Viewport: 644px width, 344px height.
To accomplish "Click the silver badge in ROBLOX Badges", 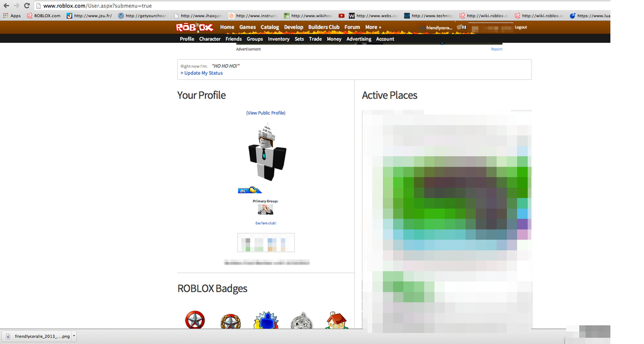I will click(x=301, y=321).
